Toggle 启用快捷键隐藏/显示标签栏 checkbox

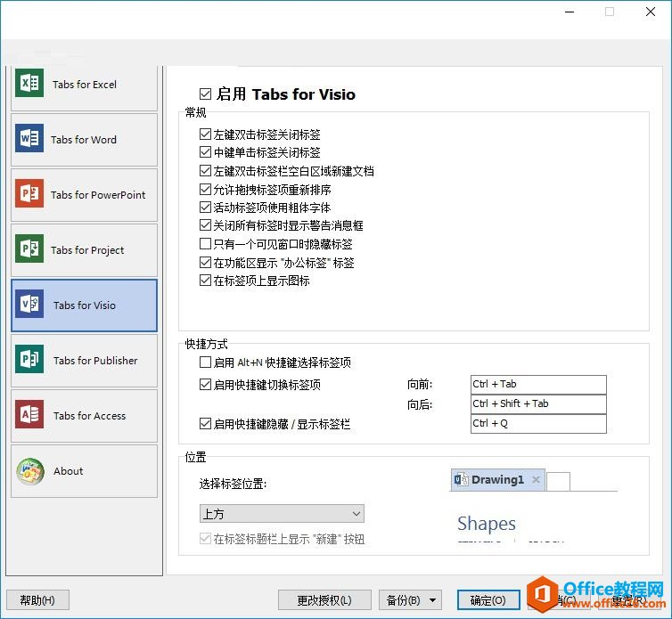205,424
